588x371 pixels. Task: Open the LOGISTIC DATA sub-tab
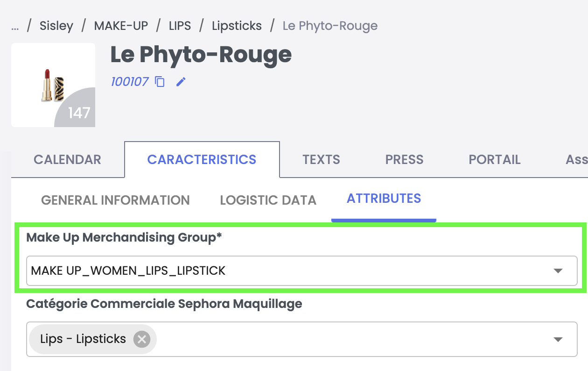click(x=268, y=200)
